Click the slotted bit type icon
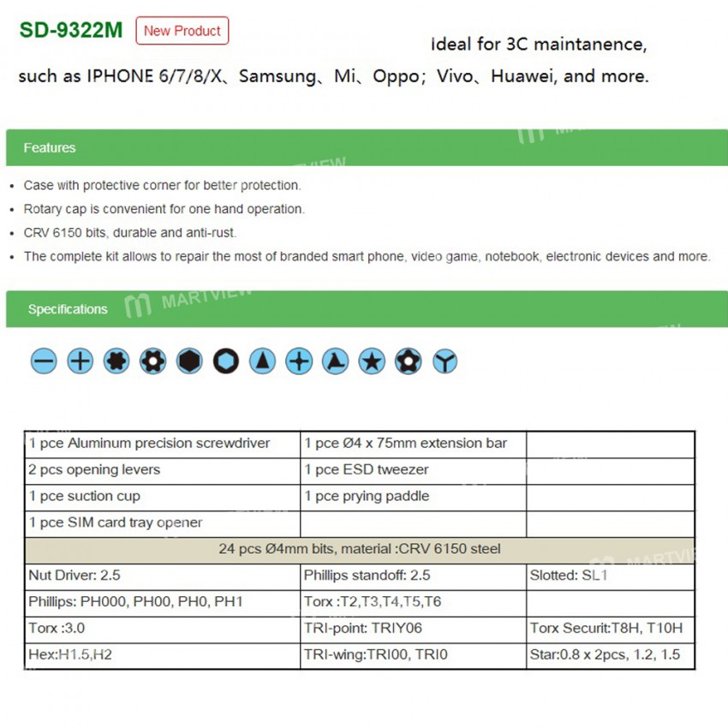 [44, 361]
